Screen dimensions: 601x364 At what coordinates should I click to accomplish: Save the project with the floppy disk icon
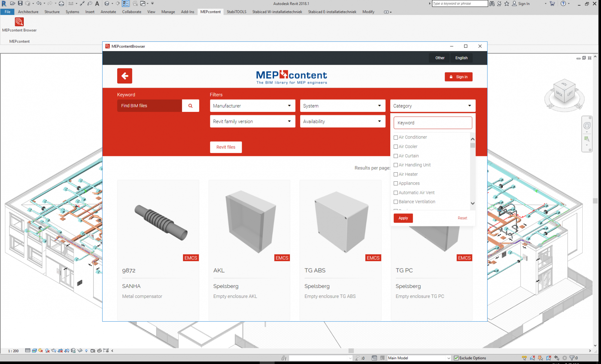[x=20, y=3]
